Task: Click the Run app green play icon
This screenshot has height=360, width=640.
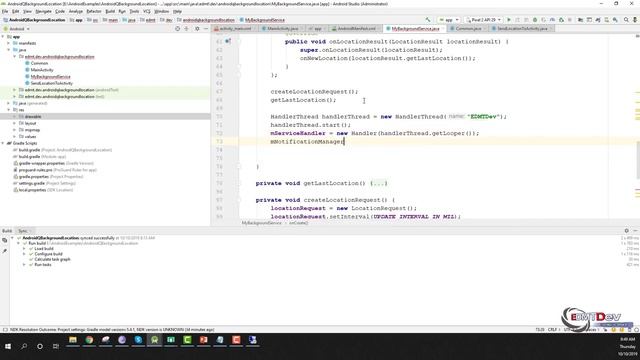Action: [509, 20]
